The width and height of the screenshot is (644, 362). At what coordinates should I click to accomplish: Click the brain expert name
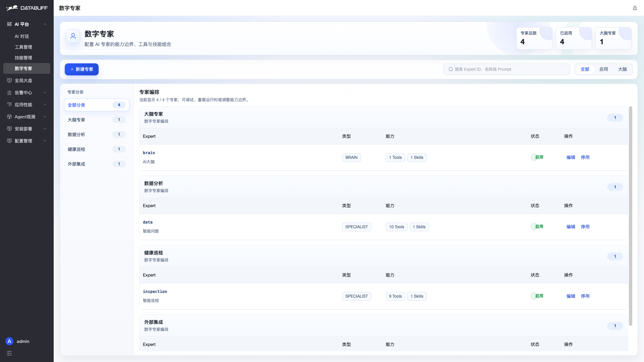tap(149, 153)
